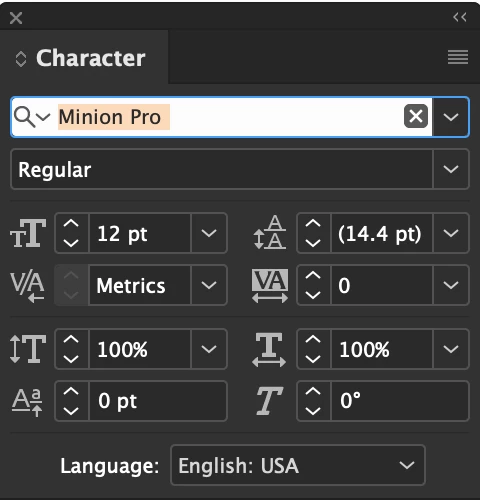Open the Language English: USA dropdown
Image resolution: width=480 pixels, height=500 pixels.
[298, 465]
